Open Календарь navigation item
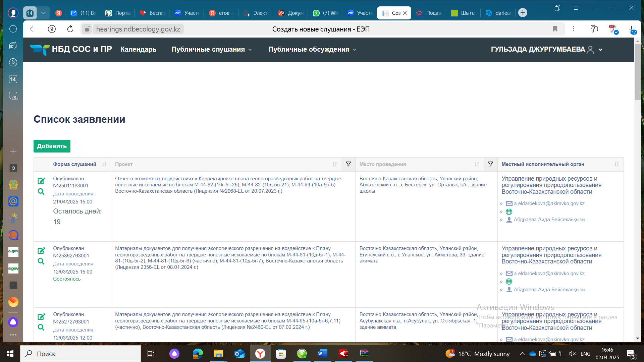 pos(138,50)
